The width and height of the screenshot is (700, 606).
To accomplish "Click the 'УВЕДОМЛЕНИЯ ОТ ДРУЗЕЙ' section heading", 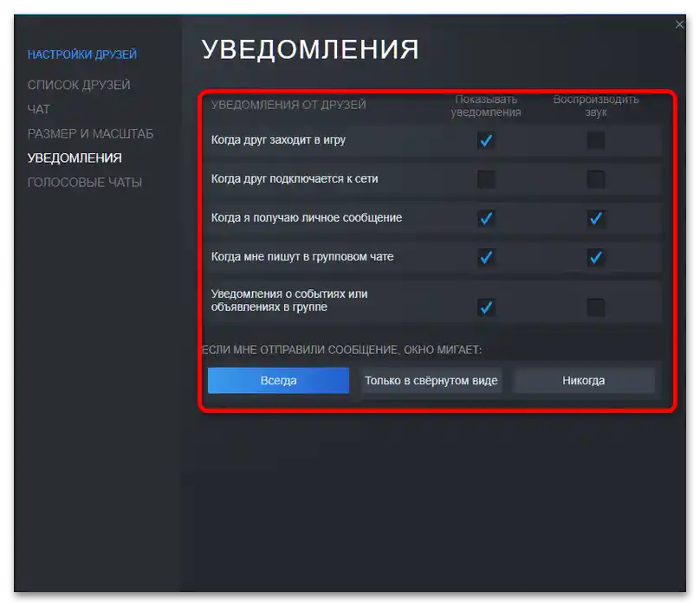I will tap(288, 105).
